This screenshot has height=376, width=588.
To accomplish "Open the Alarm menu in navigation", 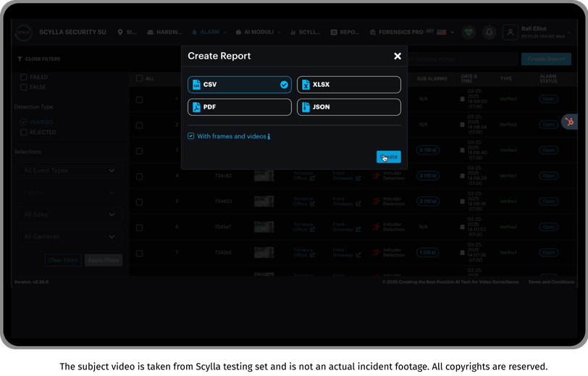I will coord(209,33).
